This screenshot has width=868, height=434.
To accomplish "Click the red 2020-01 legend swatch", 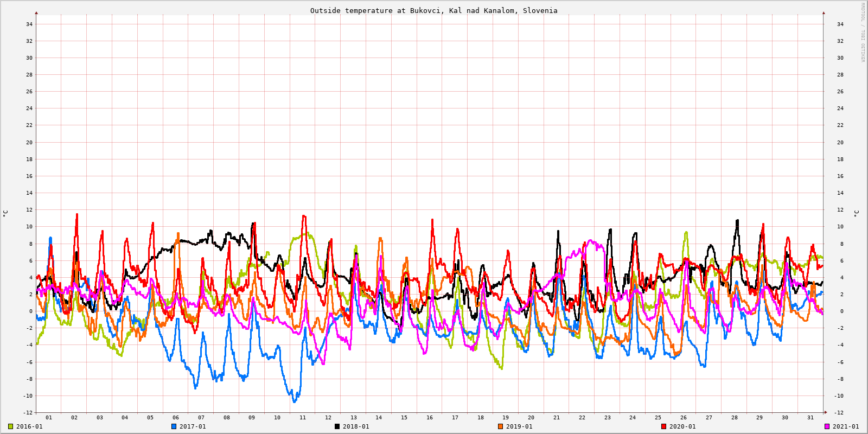I will [x=663, y=426].
